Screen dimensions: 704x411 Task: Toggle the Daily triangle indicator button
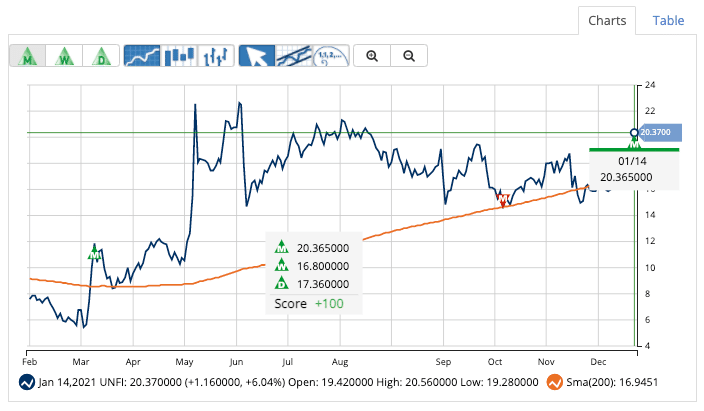coord(101,56)
